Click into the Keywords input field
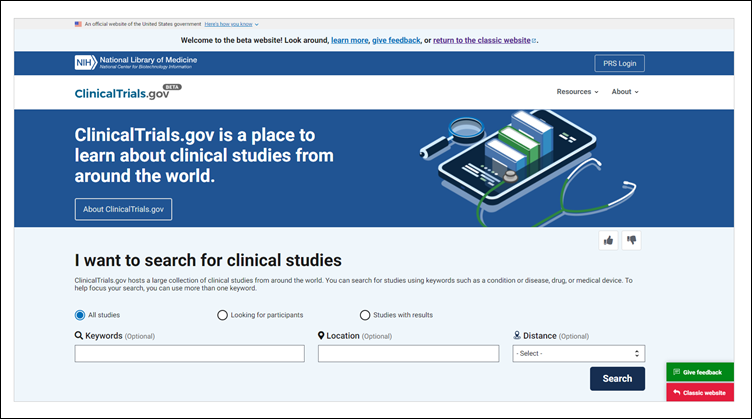Image resolution: width=752 pixels, height=419 pixels. (x=189, y=353)
